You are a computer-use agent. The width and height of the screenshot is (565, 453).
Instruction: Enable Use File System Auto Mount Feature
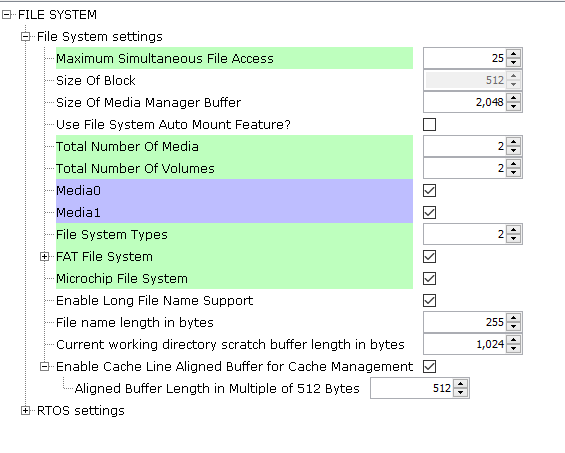click(430, 125)
